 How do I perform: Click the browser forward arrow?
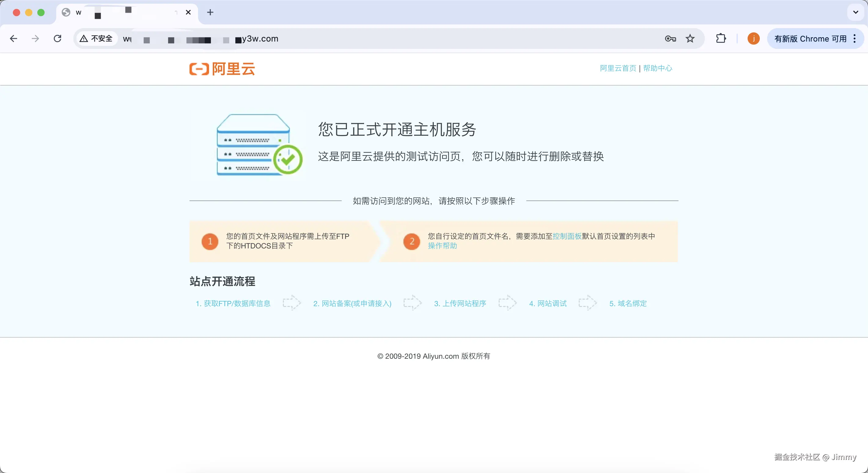pos(35,39)
